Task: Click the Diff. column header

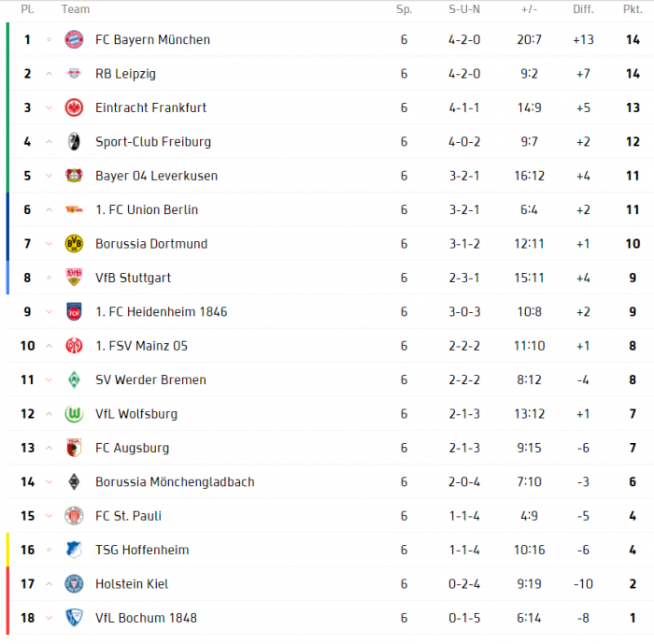Action: (583, 9)
